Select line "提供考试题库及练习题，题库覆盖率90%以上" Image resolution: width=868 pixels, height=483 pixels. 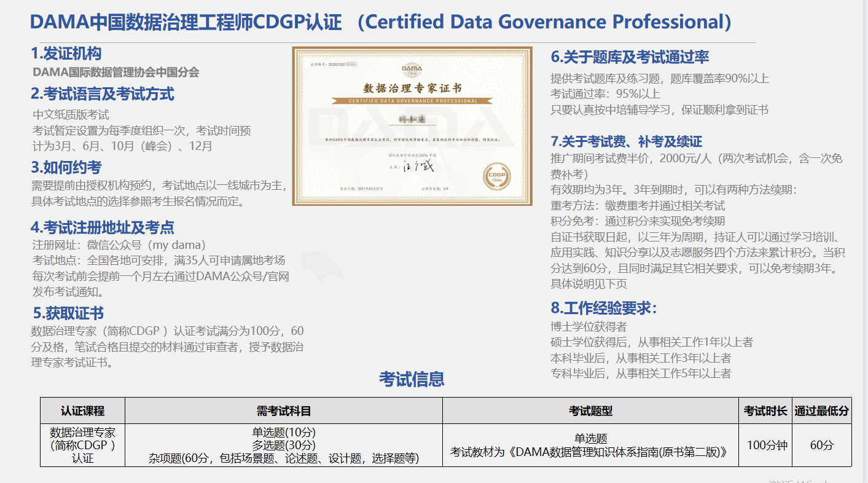(660, 79)
